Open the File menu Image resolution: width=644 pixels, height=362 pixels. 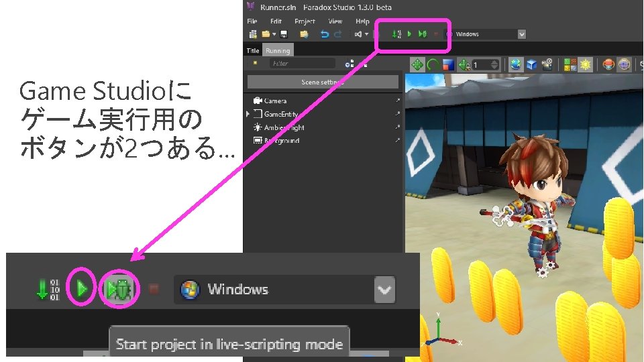point(252,21)
